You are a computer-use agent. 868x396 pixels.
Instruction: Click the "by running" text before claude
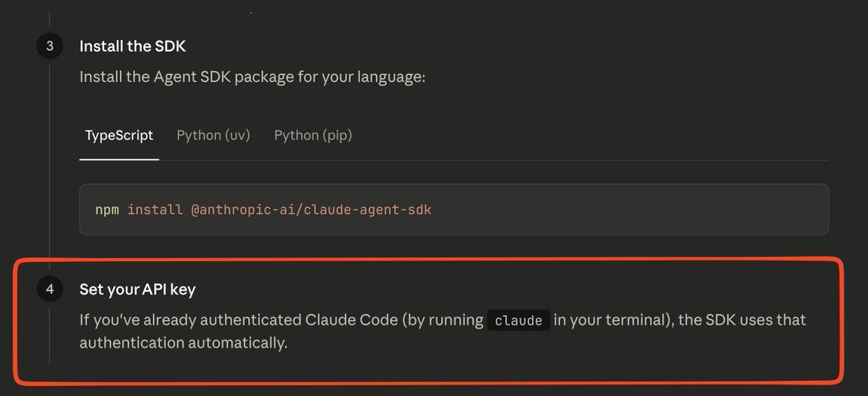tap(447, 319)
